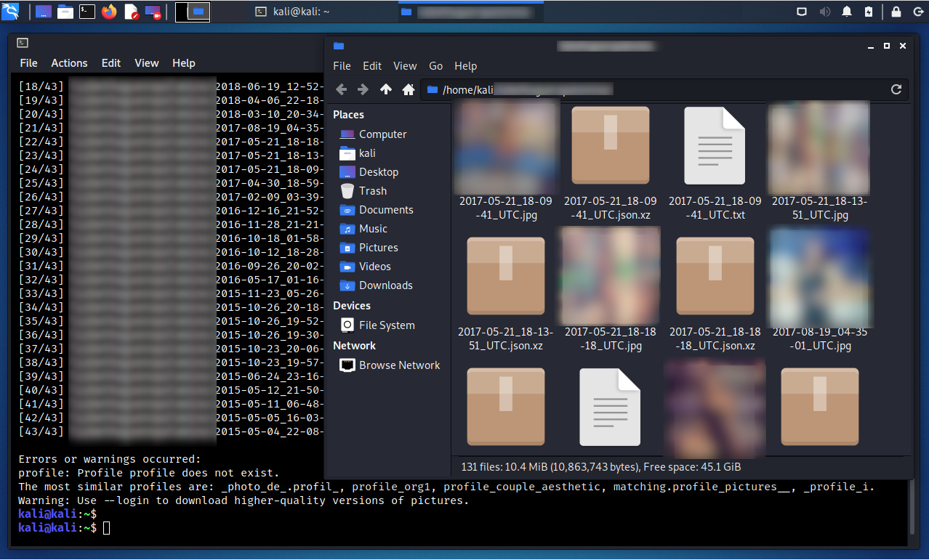929x560 pixels.
Task: Launch terminal emulator from top panel
Action: point(87,12)
